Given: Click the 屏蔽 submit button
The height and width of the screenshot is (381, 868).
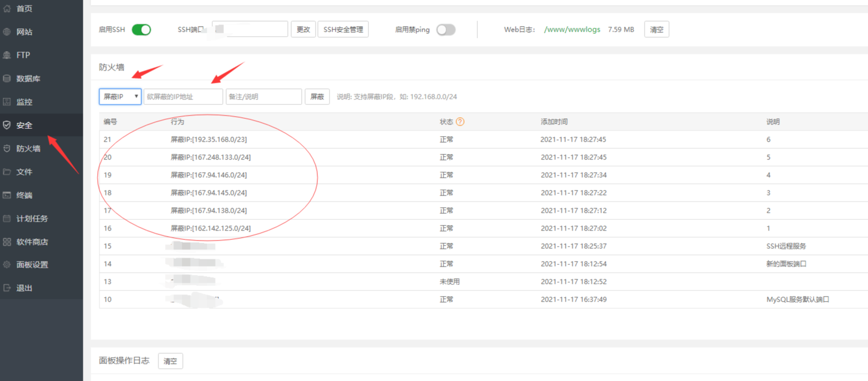Looking at the screenshot, I should [317, 97].
